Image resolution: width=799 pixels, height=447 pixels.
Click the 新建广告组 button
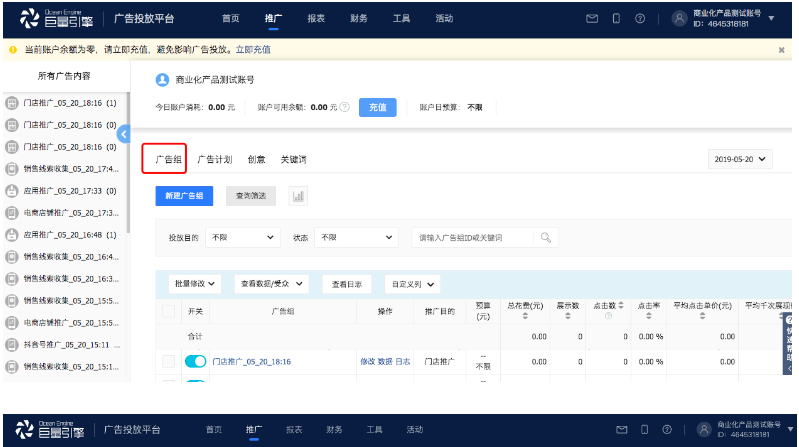[184, 196]
